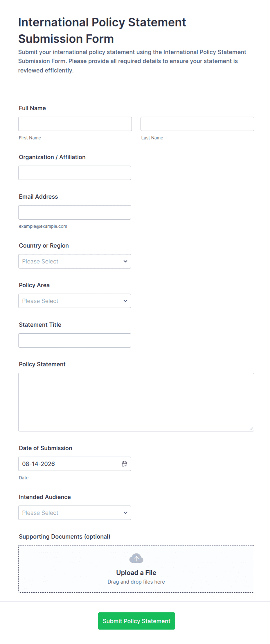270x644 pixels.
Task: Focus the First Name field
Action: click(75, 124)
